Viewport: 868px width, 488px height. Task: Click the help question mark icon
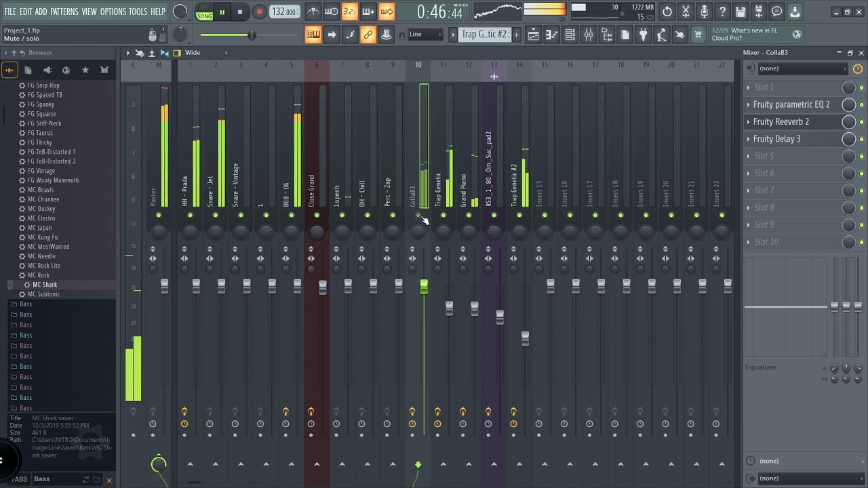coord(722,12)
